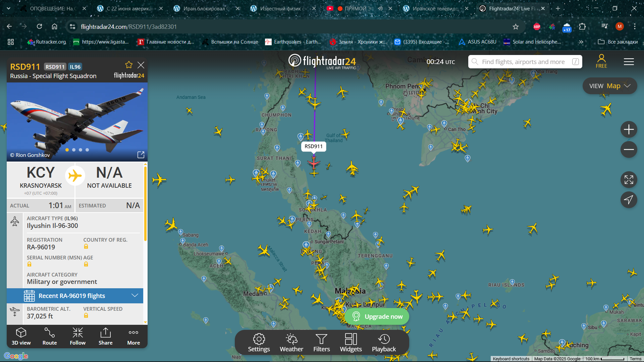644x362 pixels.
Task: Open Chrome three-dot menu
Action: pos(635,26)
